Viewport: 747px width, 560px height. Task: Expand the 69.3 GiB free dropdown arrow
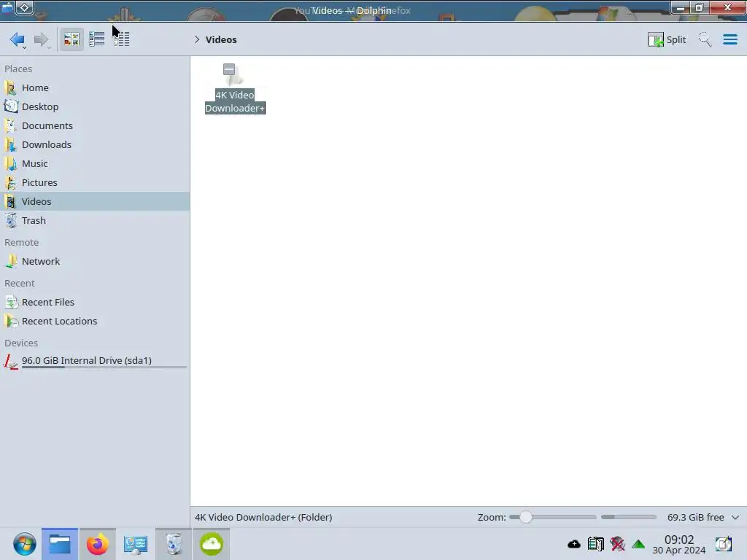point(735,517)
